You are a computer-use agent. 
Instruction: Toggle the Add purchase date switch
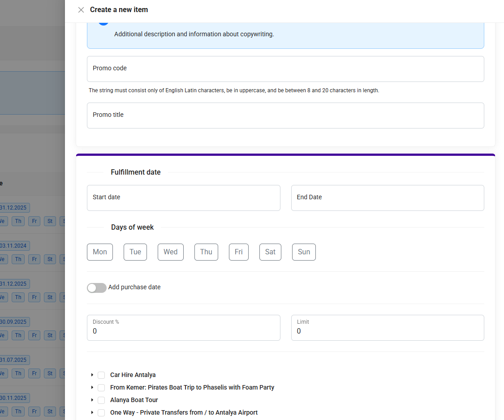[x=97, y=287]
